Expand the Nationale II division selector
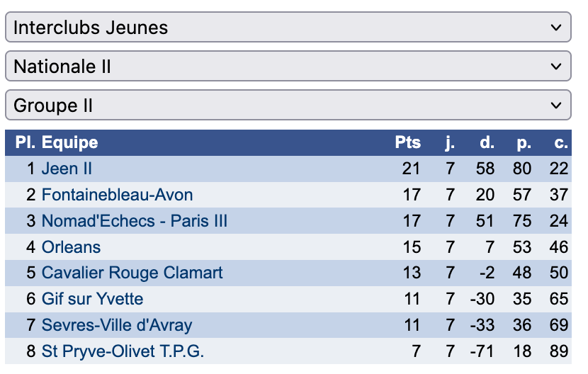Viewport: 588px width, 374px height. tap(288, 67)
